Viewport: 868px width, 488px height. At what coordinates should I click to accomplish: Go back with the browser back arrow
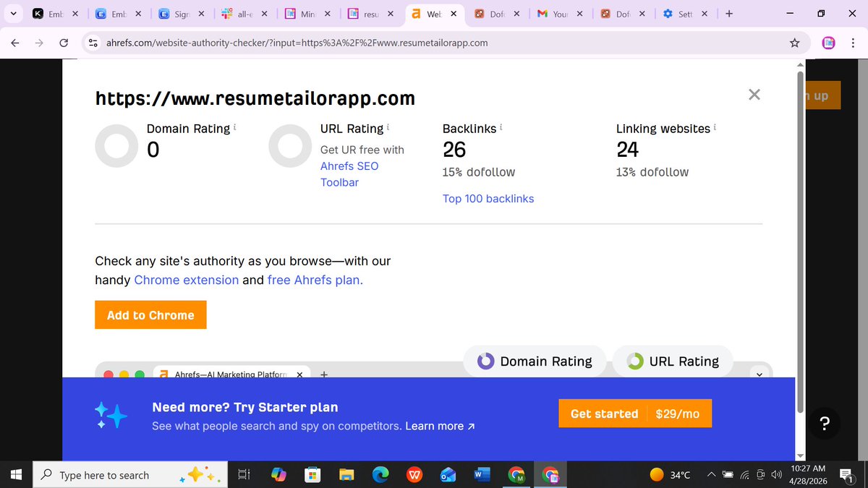click(x=15, y=43)
